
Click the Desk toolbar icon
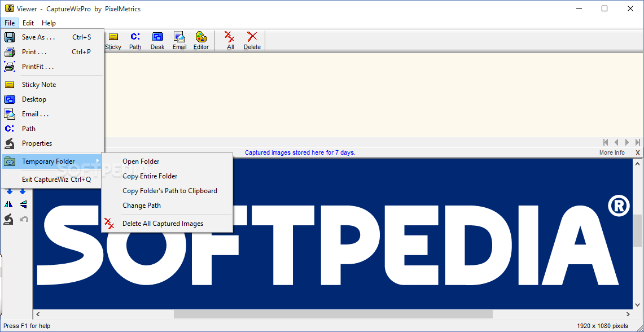[x=157, y=41]
